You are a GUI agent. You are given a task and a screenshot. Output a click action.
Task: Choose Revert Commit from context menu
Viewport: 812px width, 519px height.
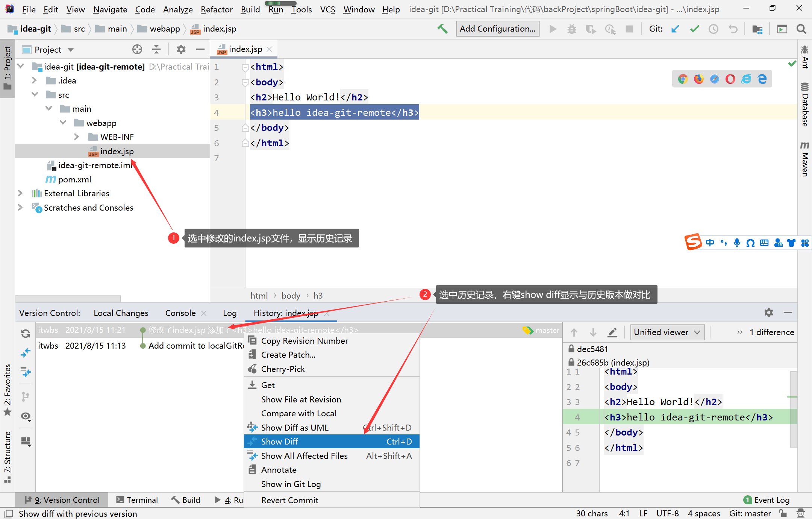[332, 500]
